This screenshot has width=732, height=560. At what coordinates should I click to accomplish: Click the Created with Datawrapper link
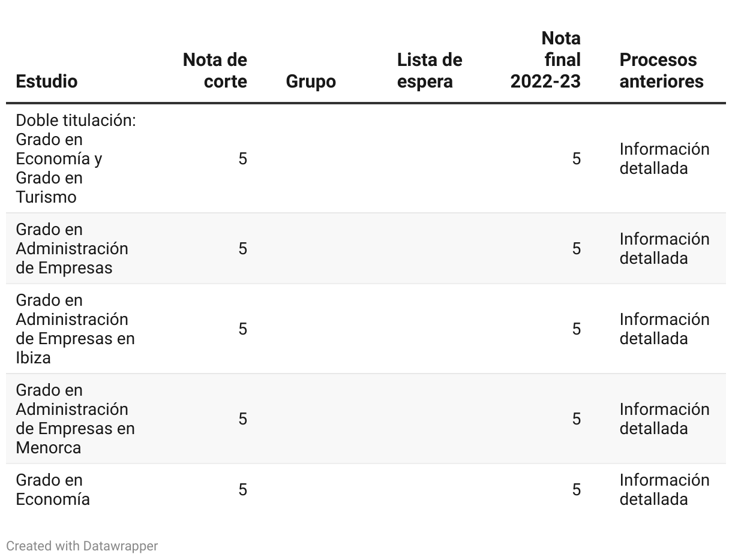click(82, 546)
